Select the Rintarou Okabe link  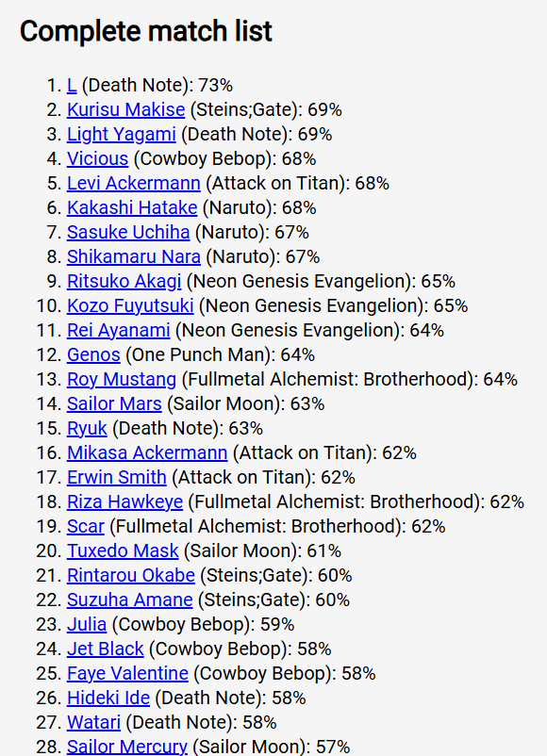point(131,575)
